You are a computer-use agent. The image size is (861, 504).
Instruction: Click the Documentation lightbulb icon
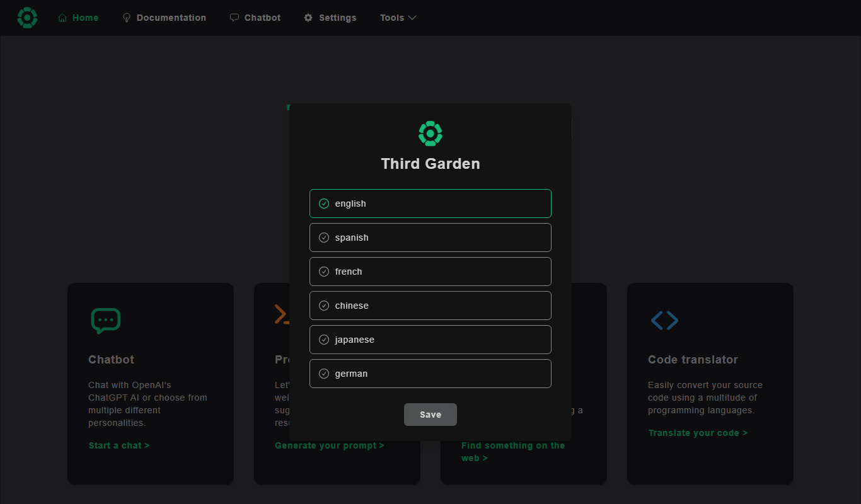[x=126, y=18]
